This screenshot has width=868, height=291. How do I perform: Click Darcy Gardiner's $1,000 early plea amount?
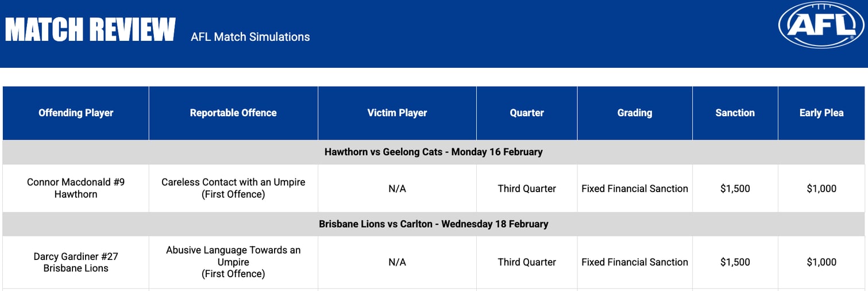coord(821,262)
